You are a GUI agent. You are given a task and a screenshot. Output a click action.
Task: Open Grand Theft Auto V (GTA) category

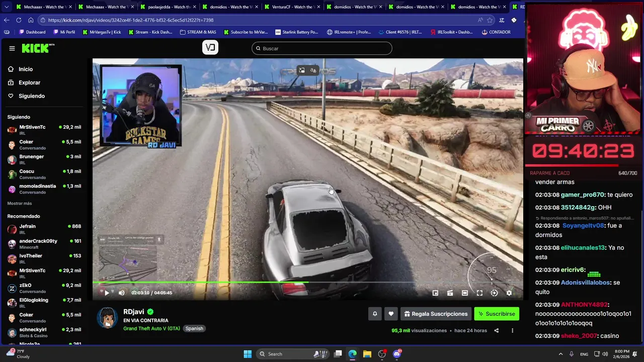(x=151, y=328)
